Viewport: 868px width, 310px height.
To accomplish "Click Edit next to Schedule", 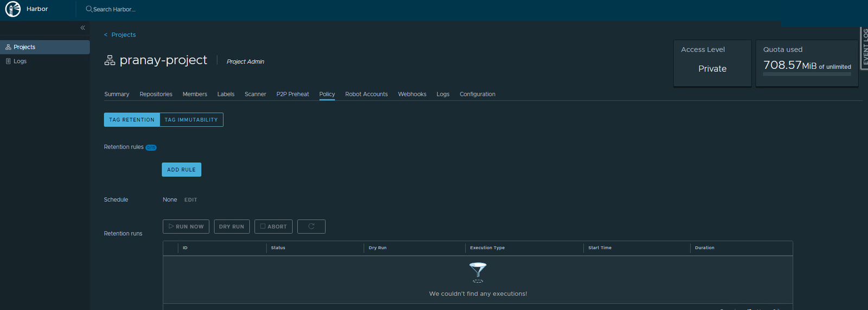I will click(x=190, y=200).
